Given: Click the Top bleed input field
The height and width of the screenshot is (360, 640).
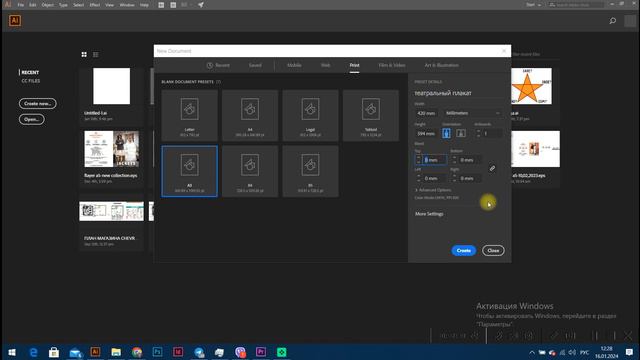Looking at the screenshot, I should [x=434, y=160].
